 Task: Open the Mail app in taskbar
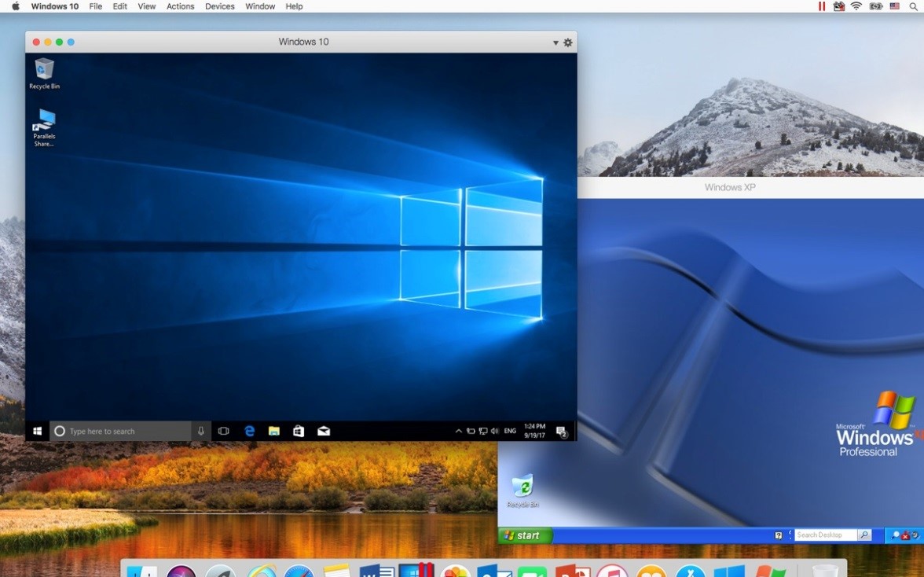tap(324, 431)
